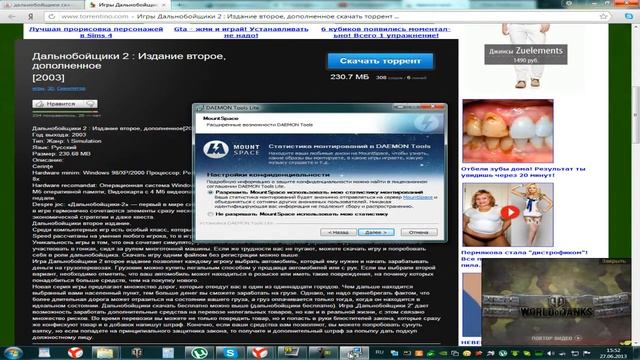This screenshot has height=360, width=640.
Task: Click the action center flag tray icon
Action: (587, 353)
